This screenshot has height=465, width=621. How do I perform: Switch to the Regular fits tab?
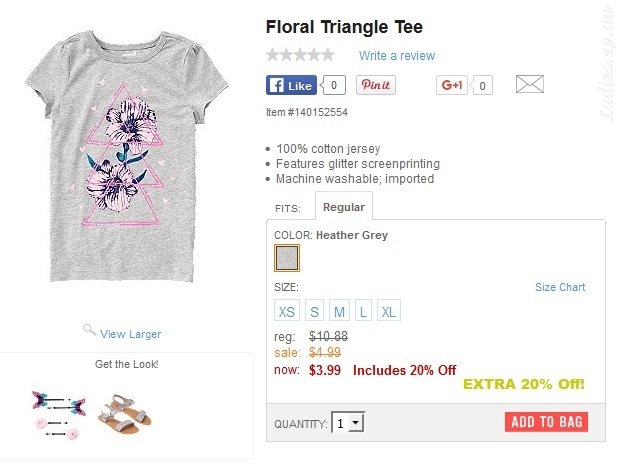[344, 207]
